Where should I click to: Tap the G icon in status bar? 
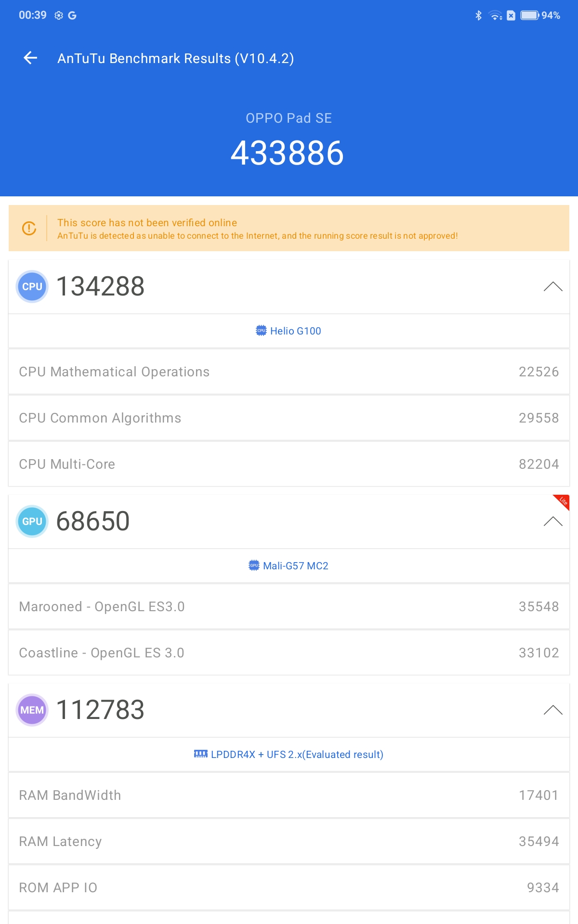(x=72, y=15)
